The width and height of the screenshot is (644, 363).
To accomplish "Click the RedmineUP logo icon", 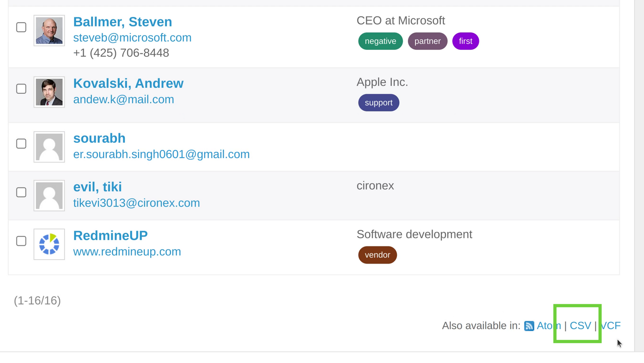I will (x=49, y=244).
